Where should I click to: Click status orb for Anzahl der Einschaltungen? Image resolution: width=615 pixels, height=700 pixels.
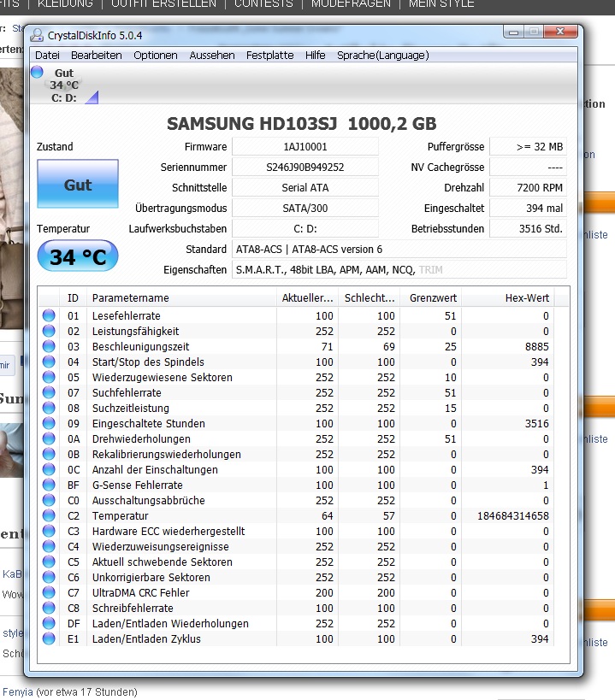click(x=49, y=469)
